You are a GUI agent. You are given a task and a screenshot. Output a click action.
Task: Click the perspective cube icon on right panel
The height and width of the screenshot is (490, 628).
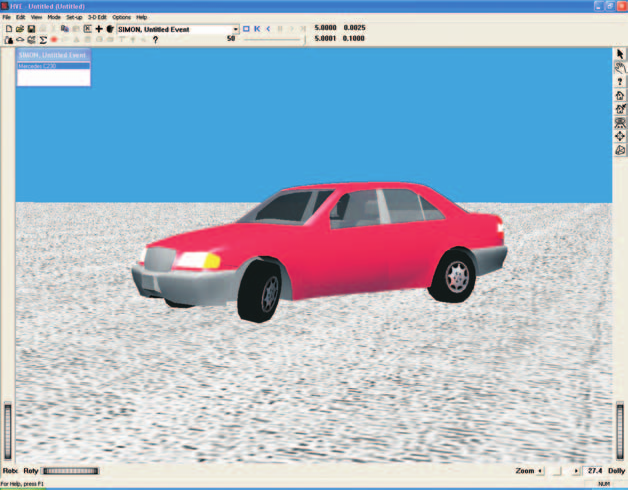[x=620, y=150]
